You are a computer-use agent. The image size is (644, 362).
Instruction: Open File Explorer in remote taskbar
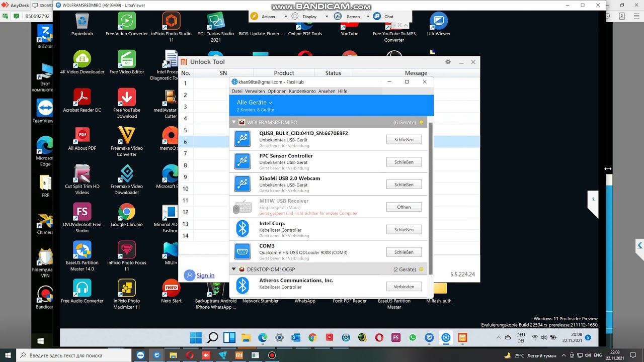tap(246, 337)
